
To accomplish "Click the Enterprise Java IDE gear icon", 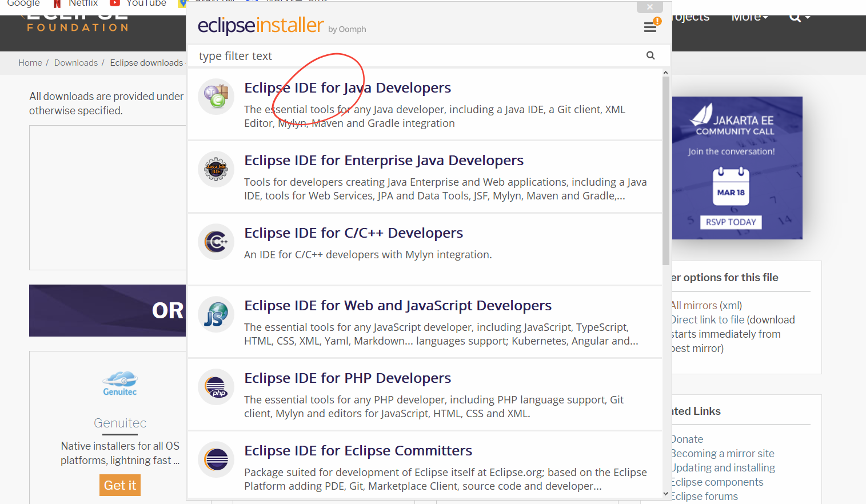I will click(216, 169).
